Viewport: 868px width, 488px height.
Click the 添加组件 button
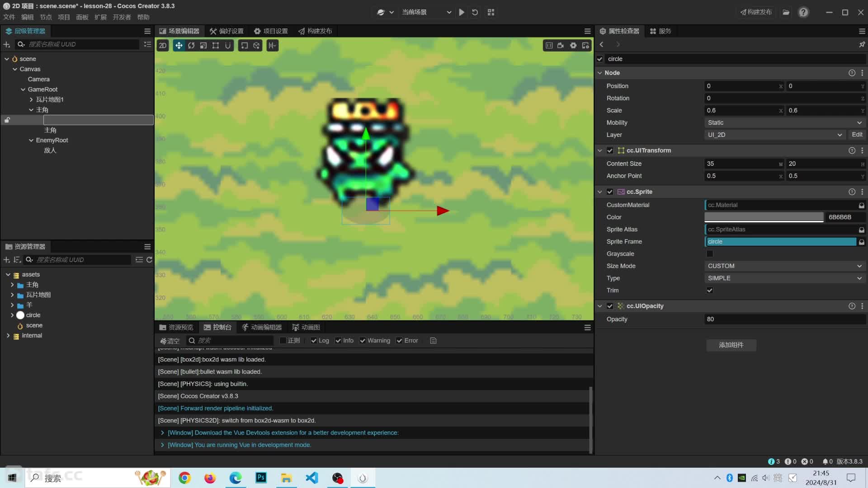[x=731, y=345]
